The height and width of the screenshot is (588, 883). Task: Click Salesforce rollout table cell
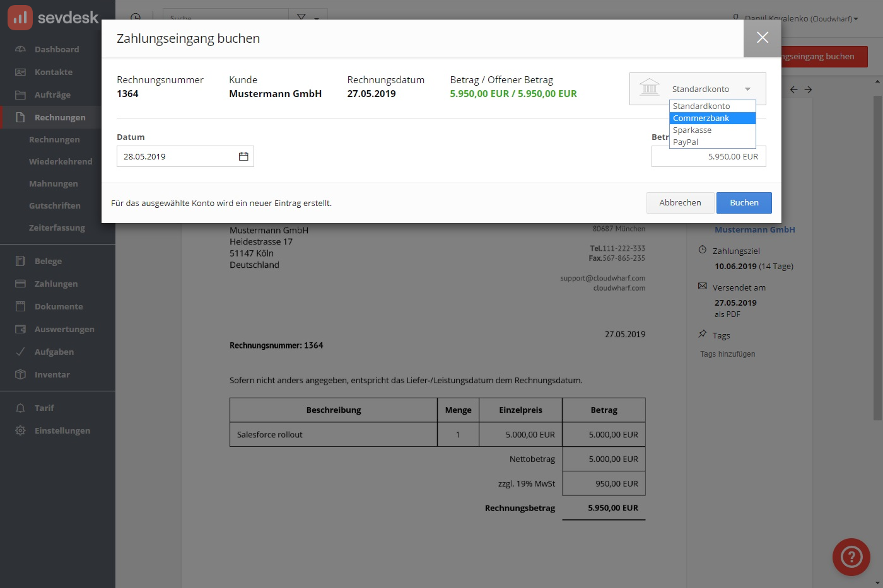334,434
